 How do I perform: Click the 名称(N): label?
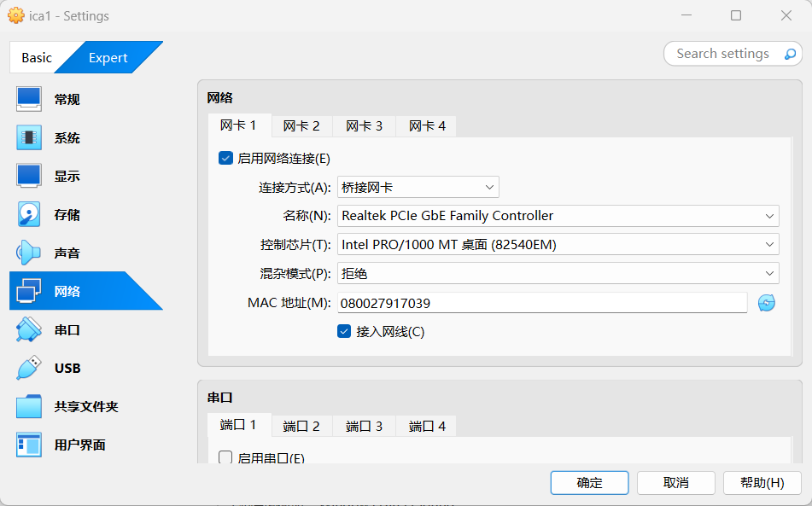tap(307, 216)
